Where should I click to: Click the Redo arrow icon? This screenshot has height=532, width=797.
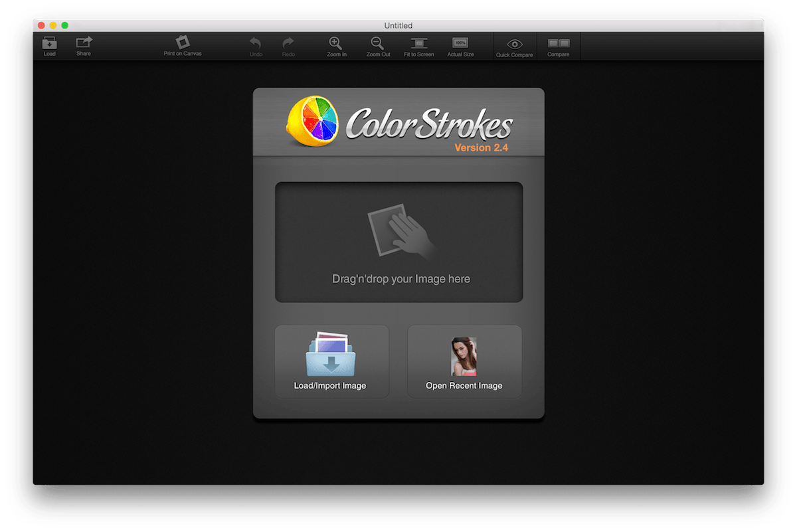[288, 43]
